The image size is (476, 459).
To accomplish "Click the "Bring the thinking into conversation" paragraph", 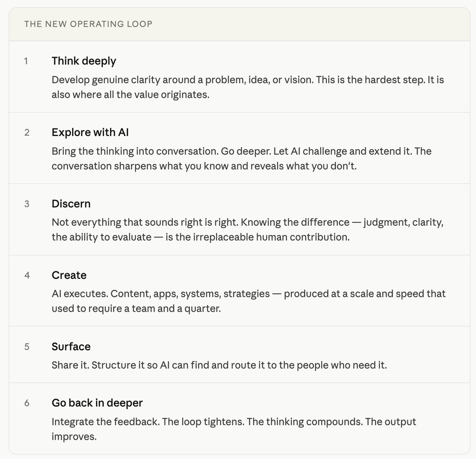I will click(x=241, y=151).
